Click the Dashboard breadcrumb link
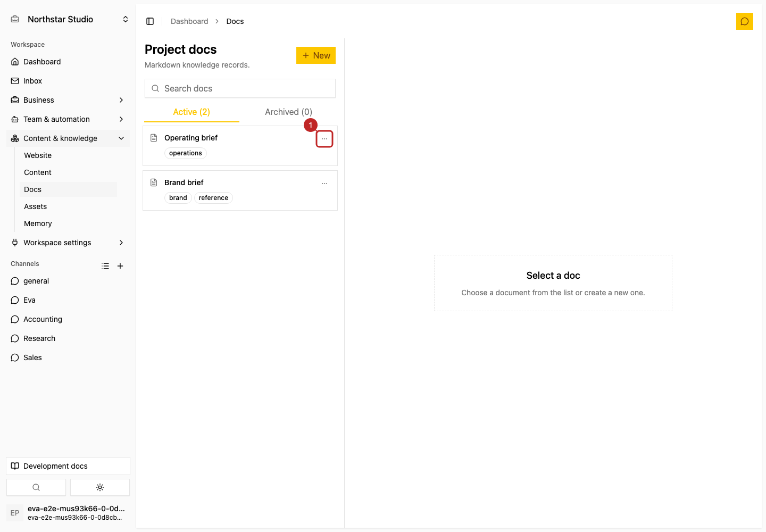Image resolution: width=766 pixels, height=532 pixels. [189, 21]
